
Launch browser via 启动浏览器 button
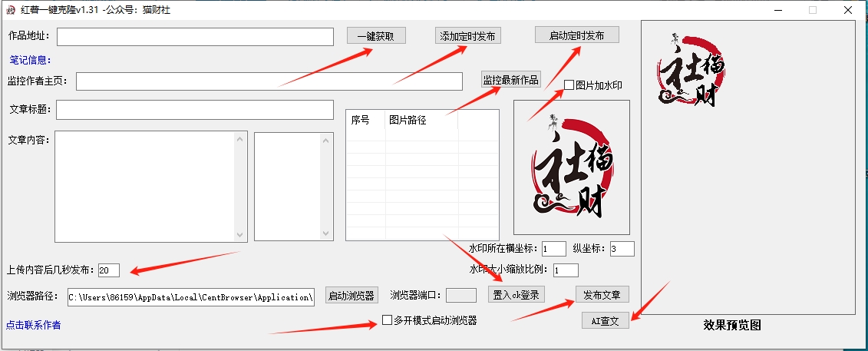coord(351,294)
